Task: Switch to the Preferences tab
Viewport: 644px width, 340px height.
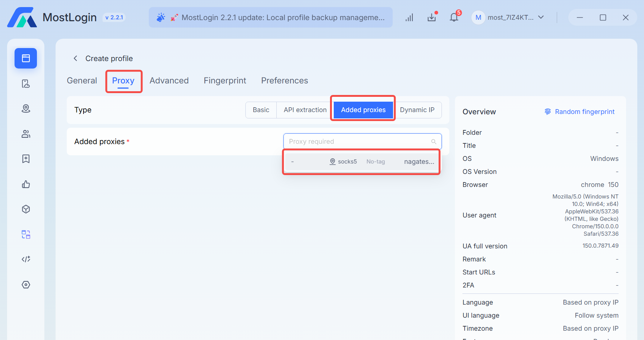Action: pyautogui.click(x=285, y=80)
